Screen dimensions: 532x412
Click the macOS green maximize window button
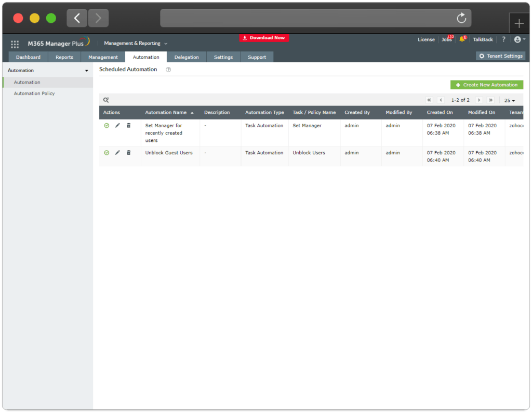click(x=51, y=18)
